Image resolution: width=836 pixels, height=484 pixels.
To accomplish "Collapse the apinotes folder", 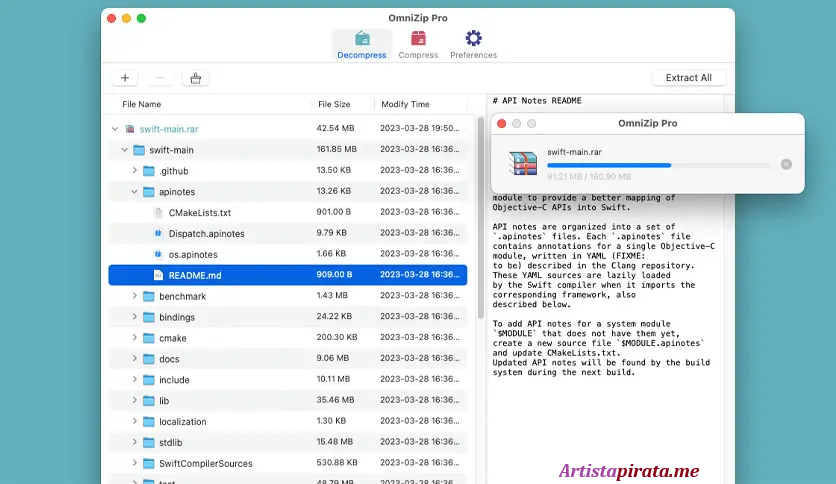I will click(134, 191).
